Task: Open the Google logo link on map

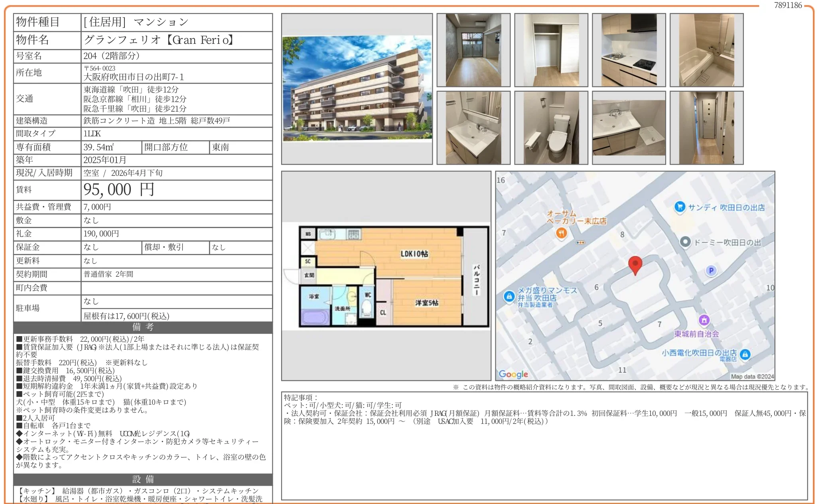Action: coord(513,374)
